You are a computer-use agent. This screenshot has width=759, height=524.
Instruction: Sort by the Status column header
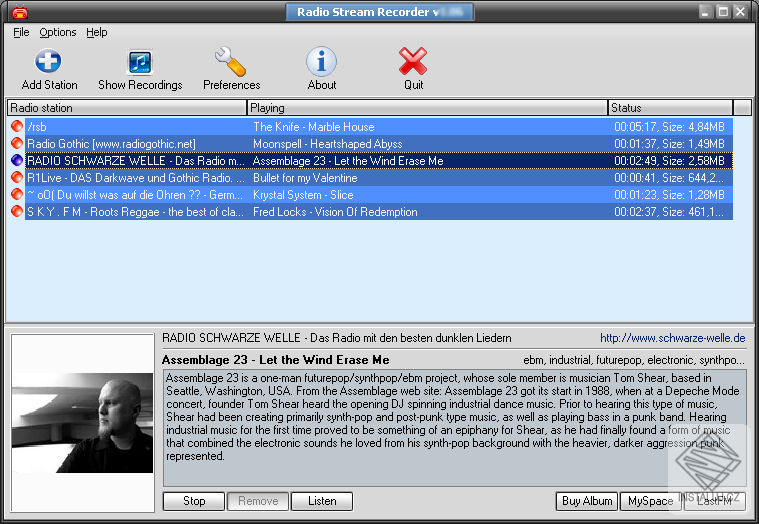click(670, 107)
